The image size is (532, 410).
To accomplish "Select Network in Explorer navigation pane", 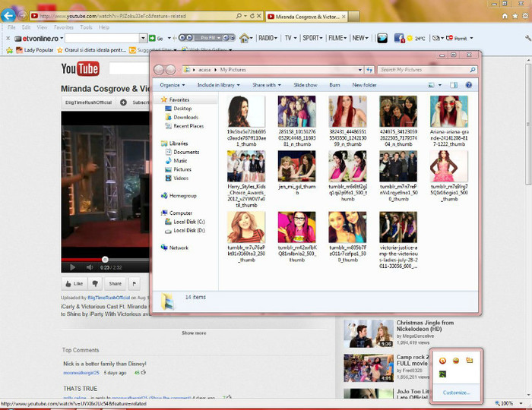I will pyautogui.click(x=179, y=248).
